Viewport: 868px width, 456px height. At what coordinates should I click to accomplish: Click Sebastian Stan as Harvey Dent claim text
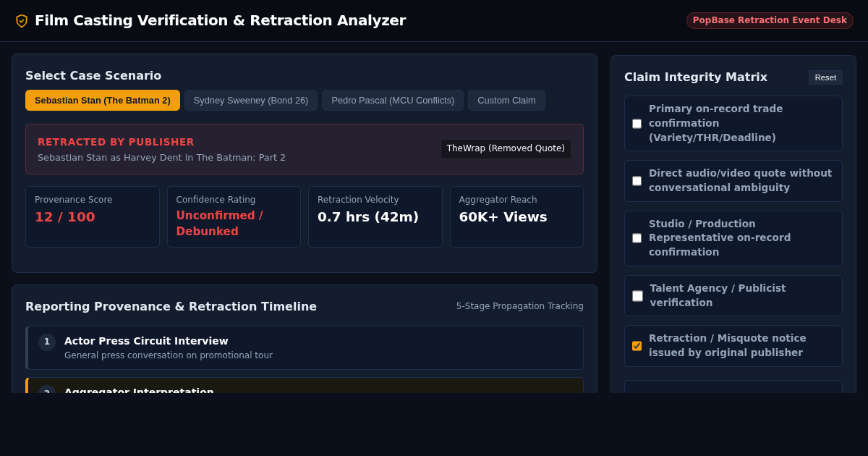coord(161,158)
